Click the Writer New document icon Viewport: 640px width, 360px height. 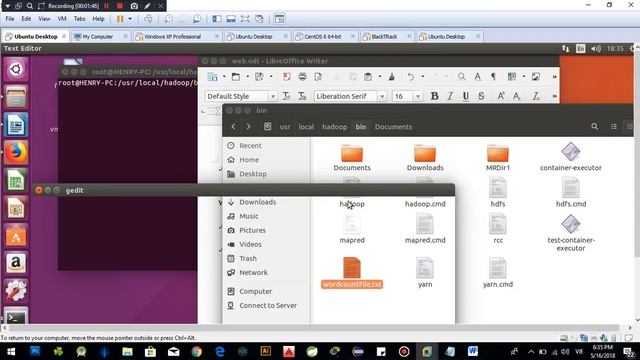[x=212, y=76]
